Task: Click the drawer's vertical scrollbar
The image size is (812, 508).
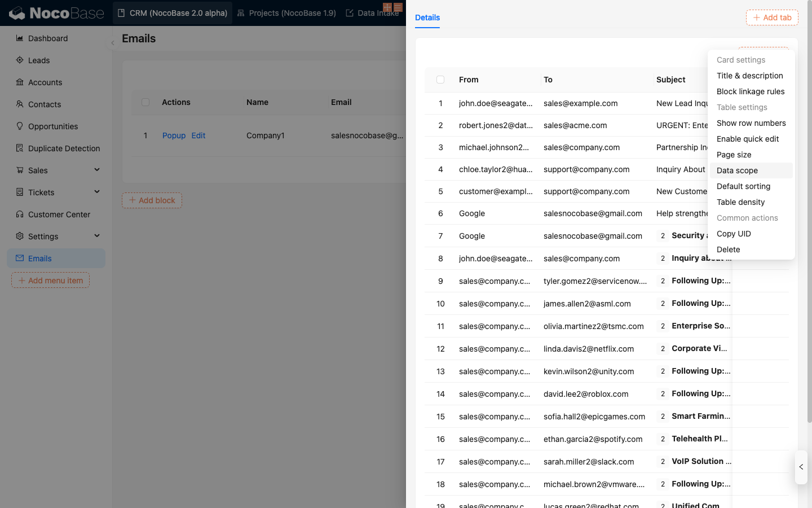Action: pos(809,226)
